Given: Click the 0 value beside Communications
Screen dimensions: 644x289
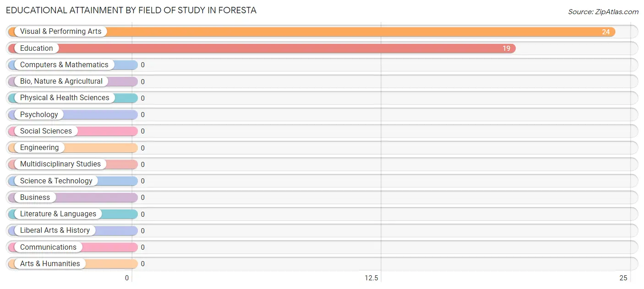Looking at the screenshot, I should tap(142, 247).
